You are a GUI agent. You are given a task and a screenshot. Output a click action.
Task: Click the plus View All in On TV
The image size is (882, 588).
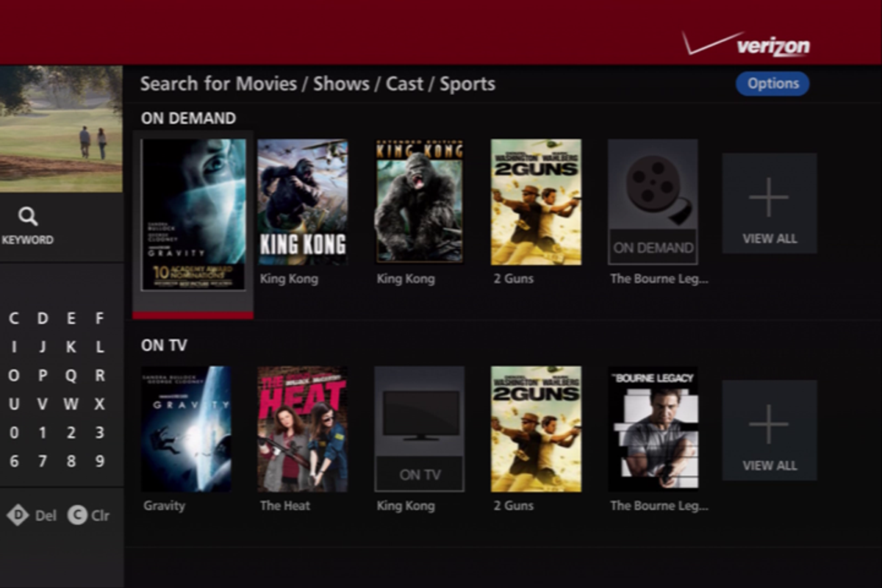tap(769, 430)
